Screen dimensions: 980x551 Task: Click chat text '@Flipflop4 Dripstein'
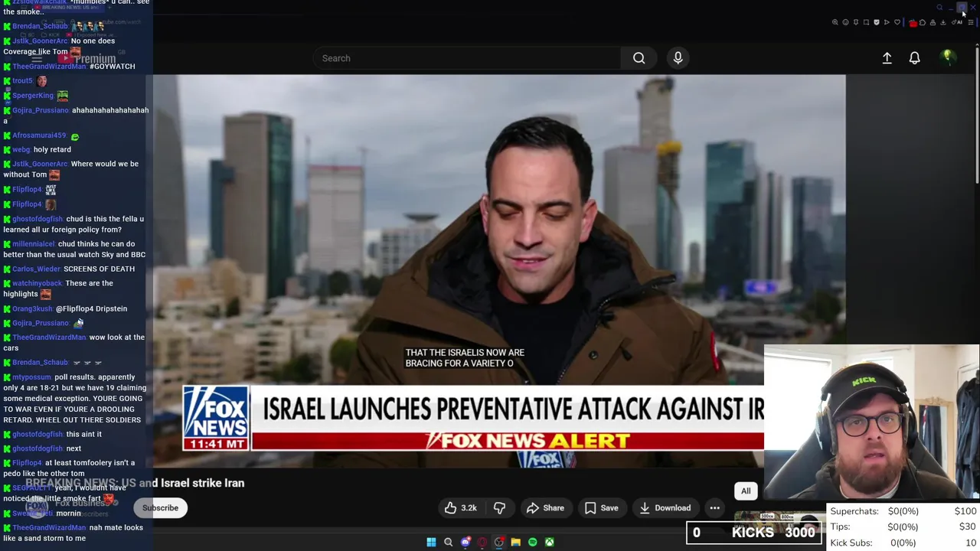(91, 308)
